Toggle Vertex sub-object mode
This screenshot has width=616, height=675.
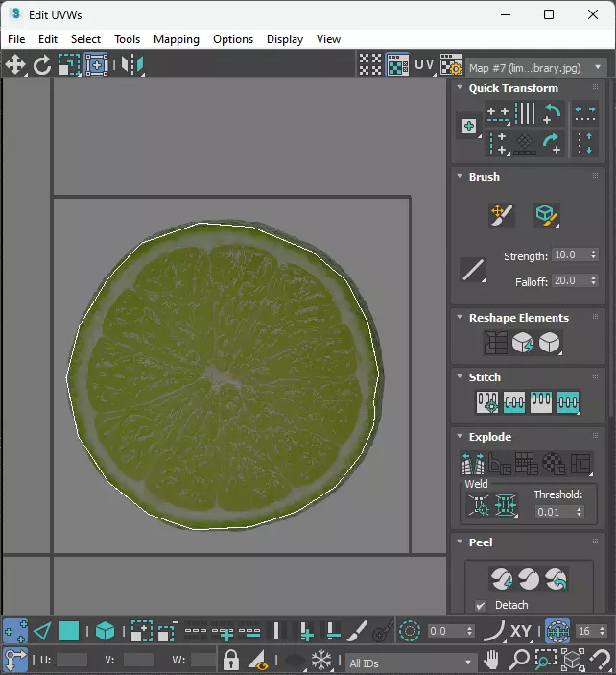(x=15, y=632)
